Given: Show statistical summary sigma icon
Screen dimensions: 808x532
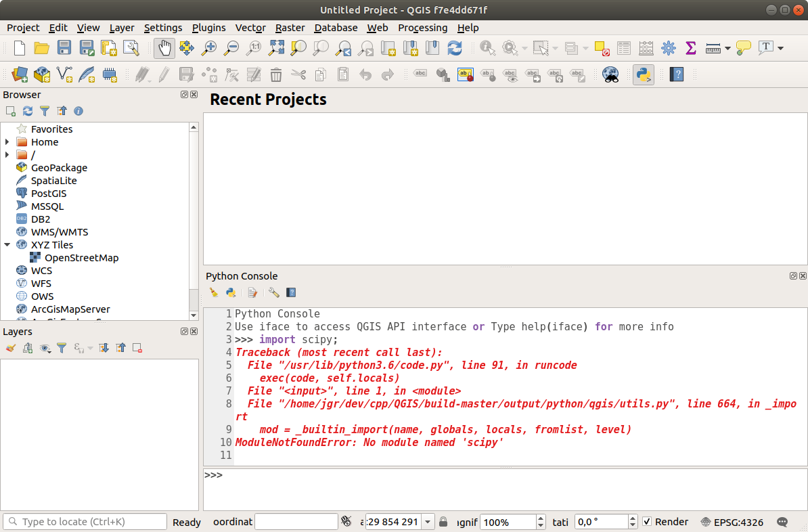Looking at the screenshot, I should 691,48.
